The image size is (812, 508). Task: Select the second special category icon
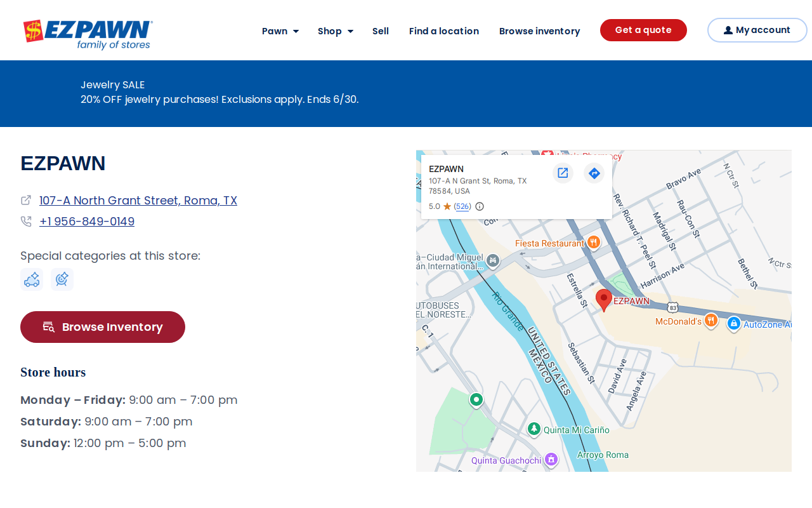tap(62, 279)
